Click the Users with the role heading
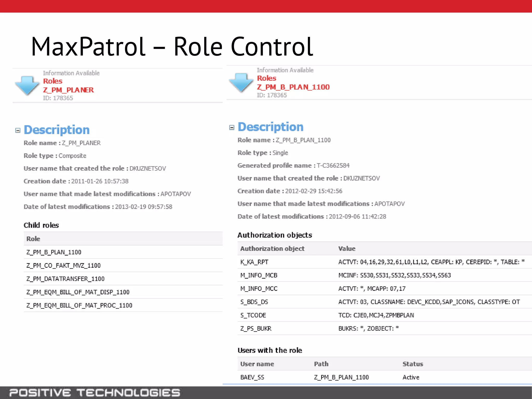 pos(270,350)
